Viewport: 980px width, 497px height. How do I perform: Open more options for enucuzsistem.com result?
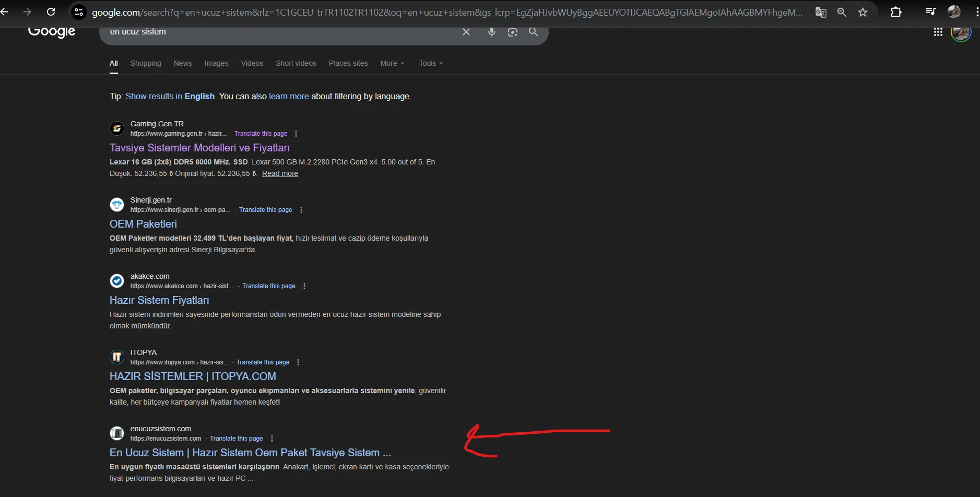pyautogui.click(x=271, y=439)
